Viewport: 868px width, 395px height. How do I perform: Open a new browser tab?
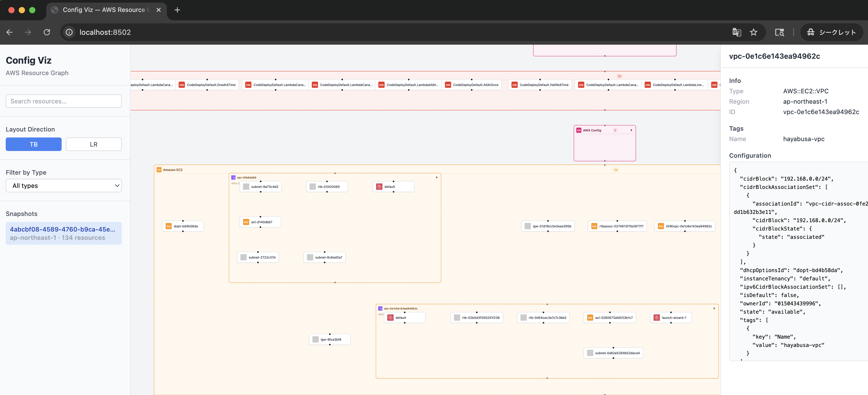point(177,10)
